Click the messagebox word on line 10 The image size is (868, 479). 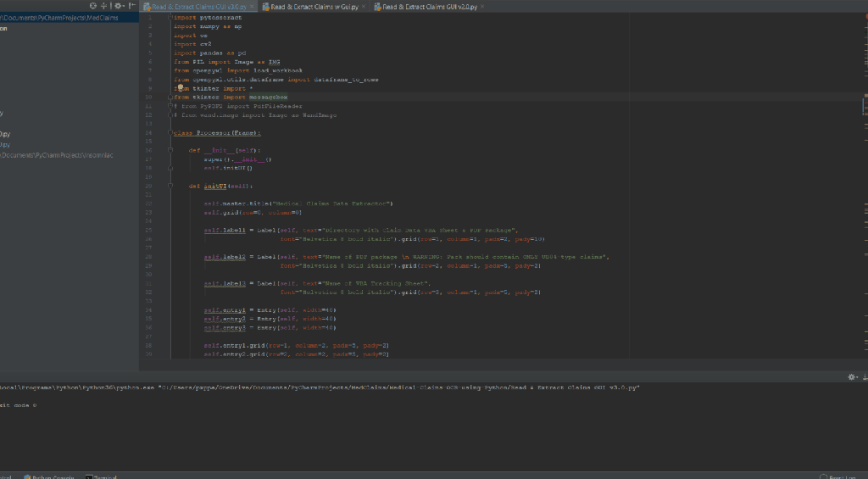tap(269, 97)
